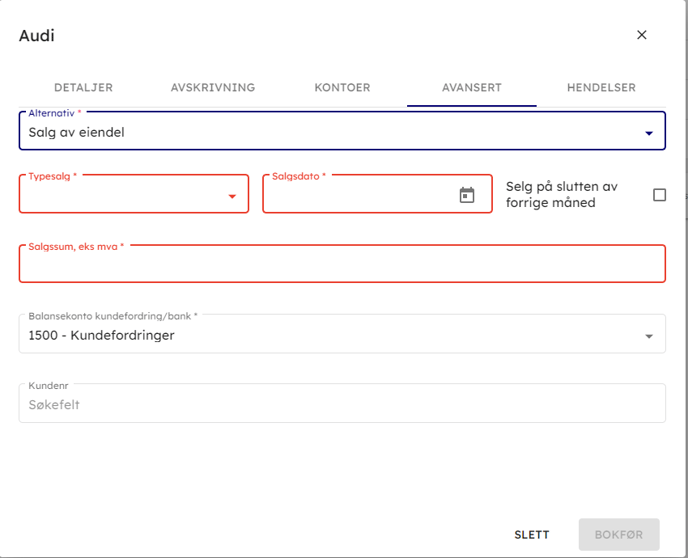
Task: Click the '1500 - Kundefordringer' account field
Action: (320, 336)
